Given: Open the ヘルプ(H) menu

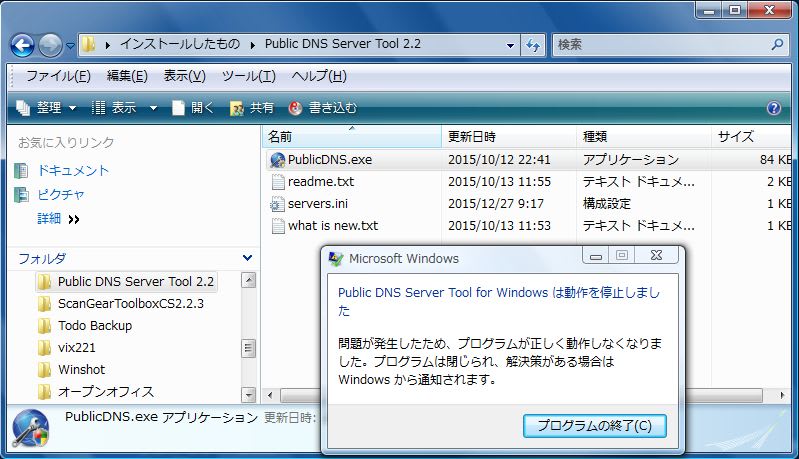Looking at the screenshot, I should click(x=319, y=76).
